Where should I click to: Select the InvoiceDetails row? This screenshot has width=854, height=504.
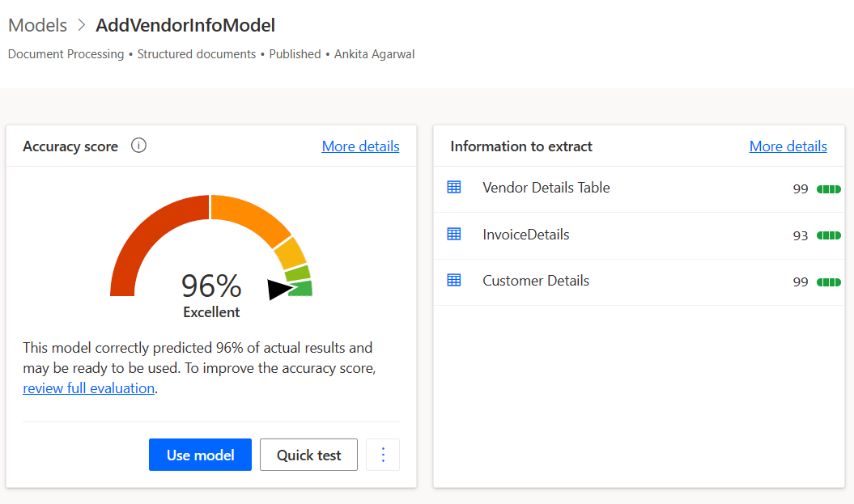[639, 235]
